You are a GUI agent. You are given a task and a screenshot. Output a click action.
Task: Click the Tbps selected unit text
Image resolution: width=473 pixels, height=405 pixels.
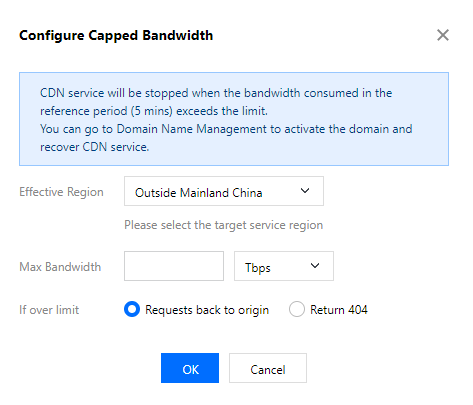click(x=258, y=268)
